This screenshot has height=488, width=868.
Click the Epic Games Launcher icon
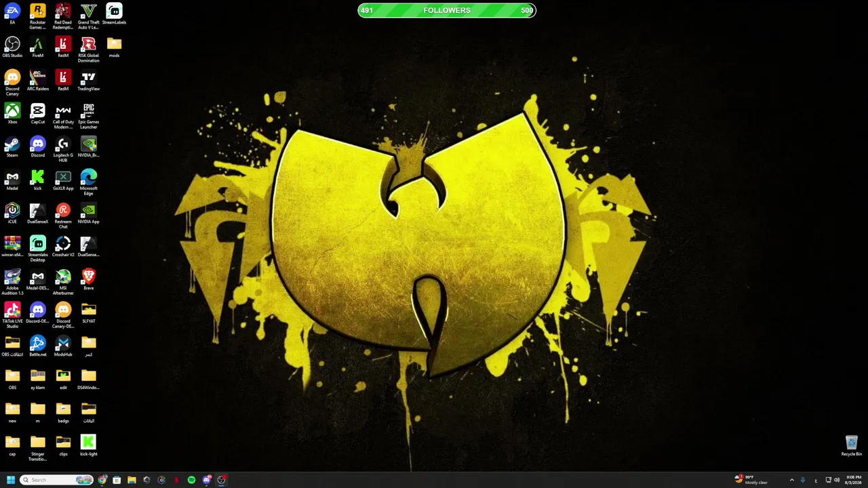point(88,116)
